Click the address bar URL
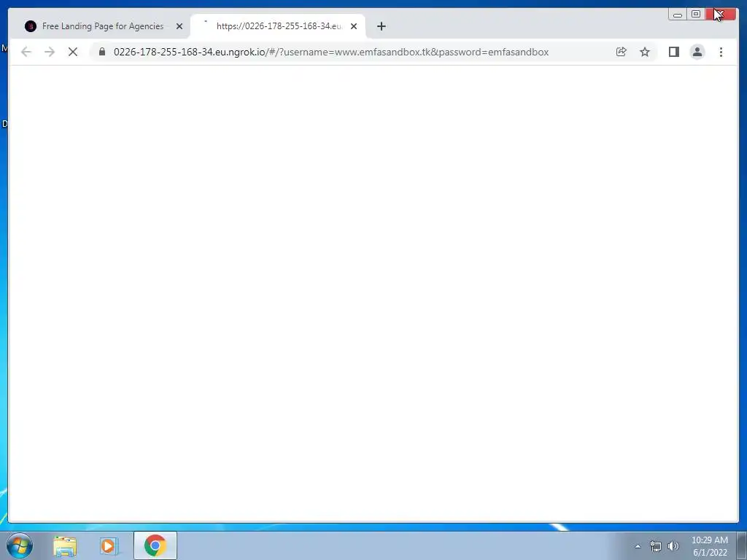Screen dimensions: 747x560 point(331,52)
